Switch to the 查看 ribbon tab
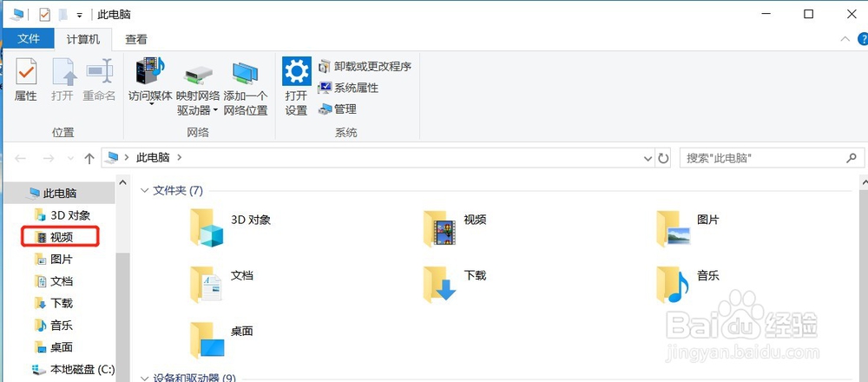This screenshot has width=868, height=382. click(x=136, y=39)
